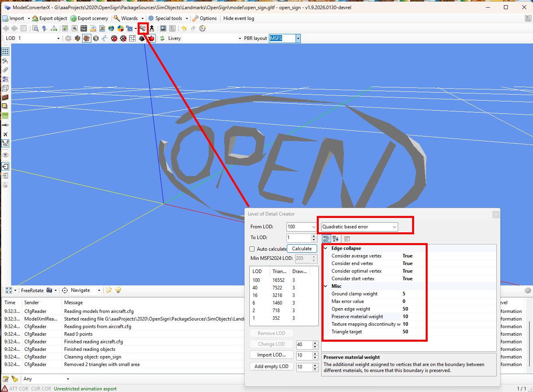This screenshot has height=392, width=533.
Task: Select the wireframe render mode icon
Action: point(68,38)
